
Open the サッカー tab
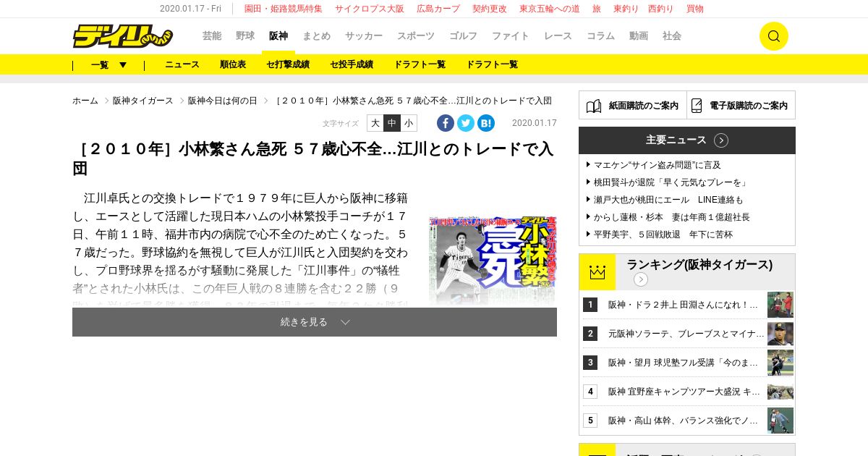click(364, 36)
